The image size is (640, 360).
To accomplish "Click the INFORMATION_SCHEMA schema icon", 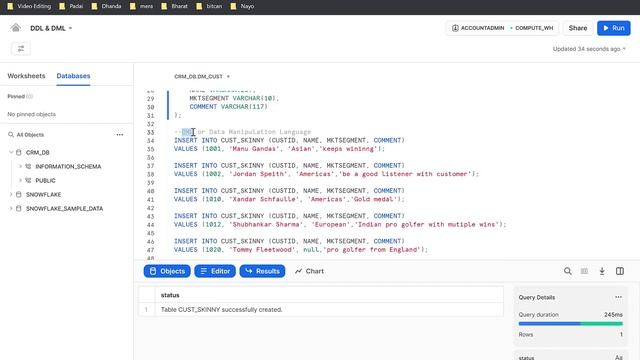I will pos(28,167).
